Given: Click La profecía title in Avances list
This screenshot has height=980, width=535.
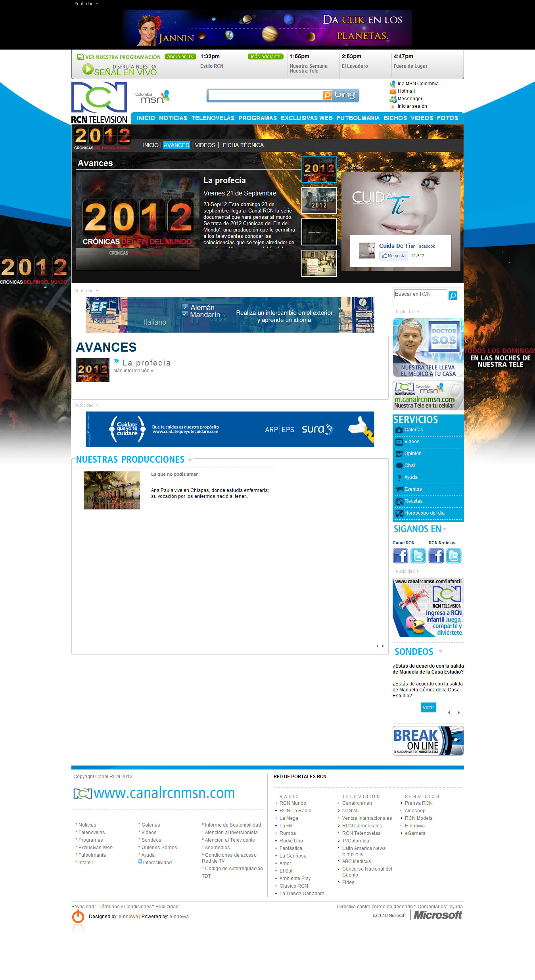Looking at the screenshot, I should pyautogui.click(x=147, y=362).
